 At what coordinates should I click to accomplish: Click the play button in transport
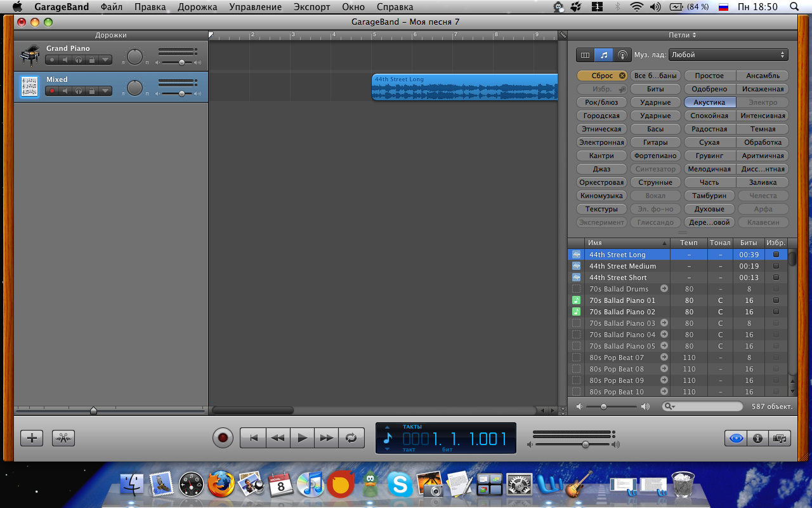point(302,438)
